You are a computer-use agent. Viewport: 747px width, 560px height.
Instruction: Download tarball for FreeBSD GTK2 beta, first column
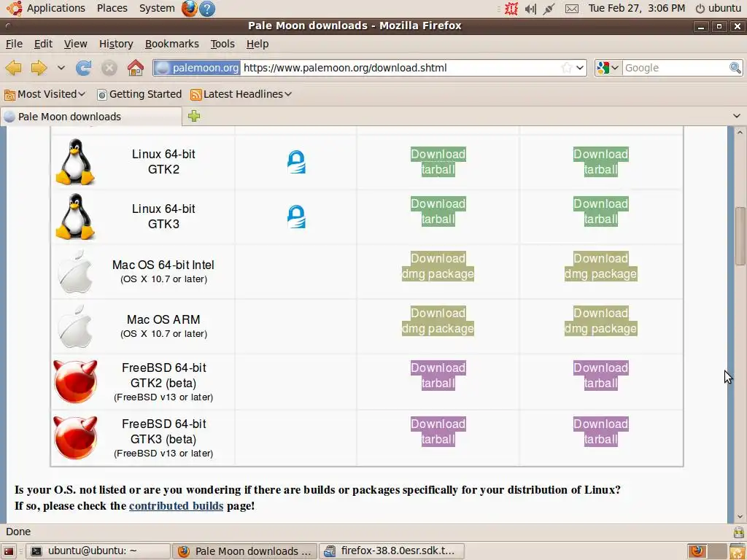438,376
